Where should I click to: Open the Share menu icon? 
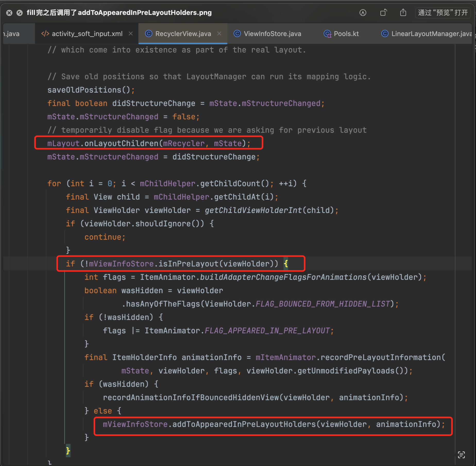coord(403,13)
